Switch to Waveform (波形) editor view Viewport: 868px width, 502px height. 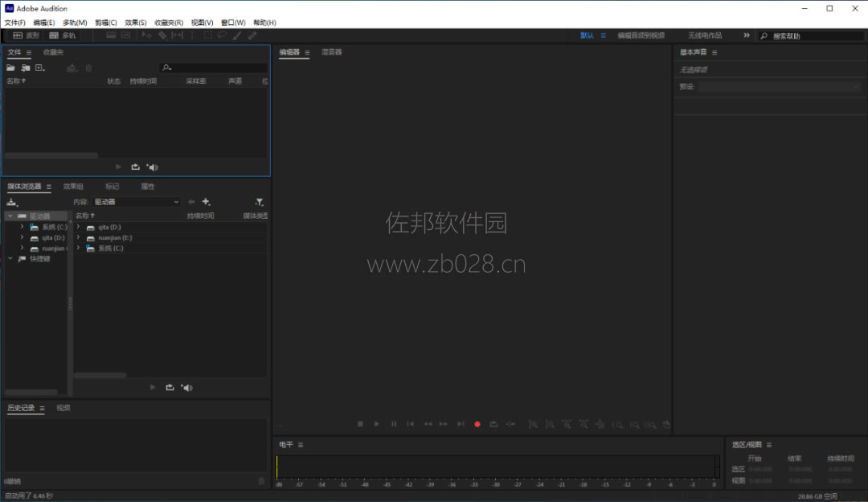[x=26, y=35]
